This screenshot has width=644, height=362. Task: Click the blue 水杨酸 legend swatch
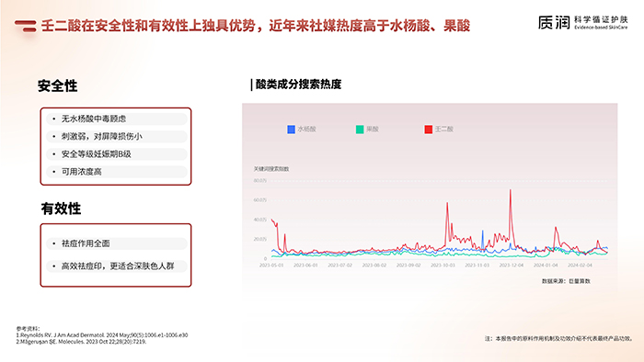292,130
